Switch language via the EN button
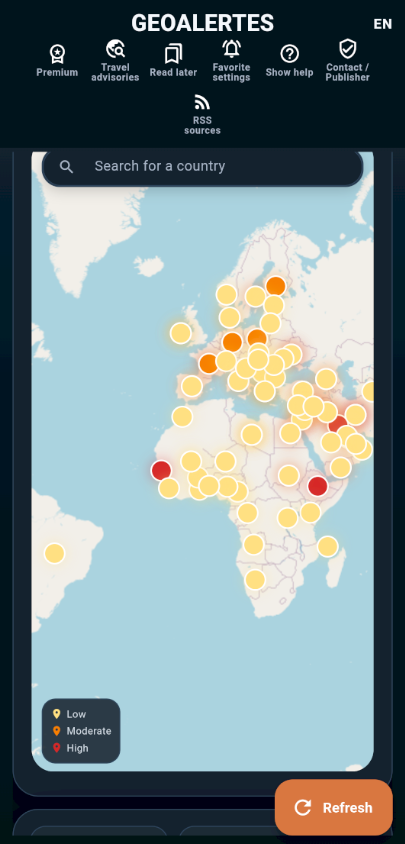This screenshot has height=844, width=405. point(383,24)
